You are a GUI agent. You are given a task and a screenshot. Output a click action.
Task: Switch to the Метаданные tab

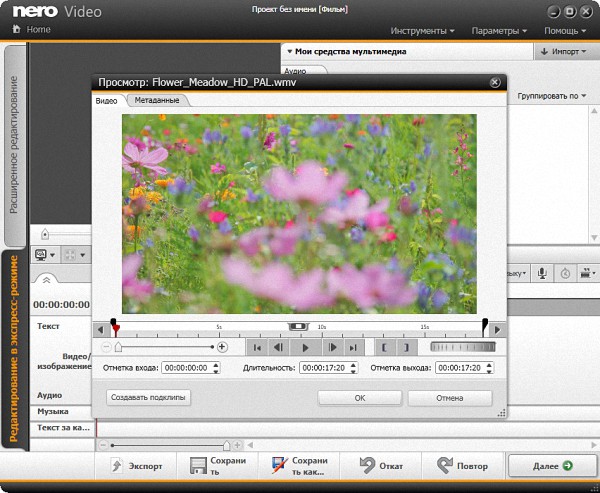157,100
